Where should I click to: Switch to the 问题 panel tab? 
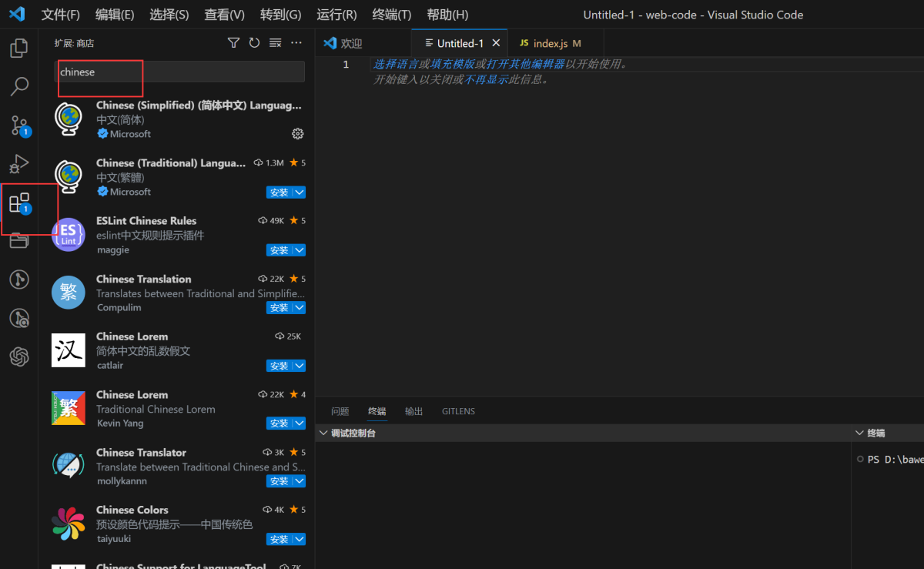coord(340,411)
